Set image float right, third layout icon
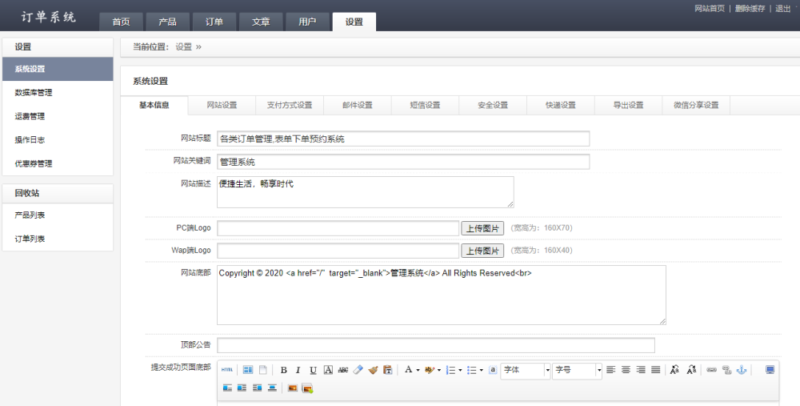This screenshot has height=406, width=800. click(x=257, y=388)
